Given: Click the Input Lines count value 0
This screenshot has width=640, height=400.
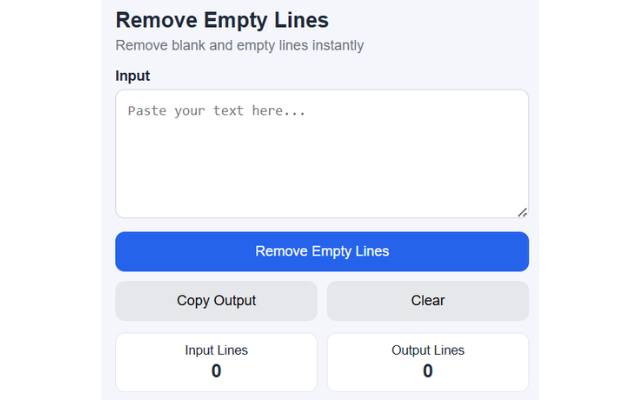Looking at the screenshot, I should click(216, 371).
